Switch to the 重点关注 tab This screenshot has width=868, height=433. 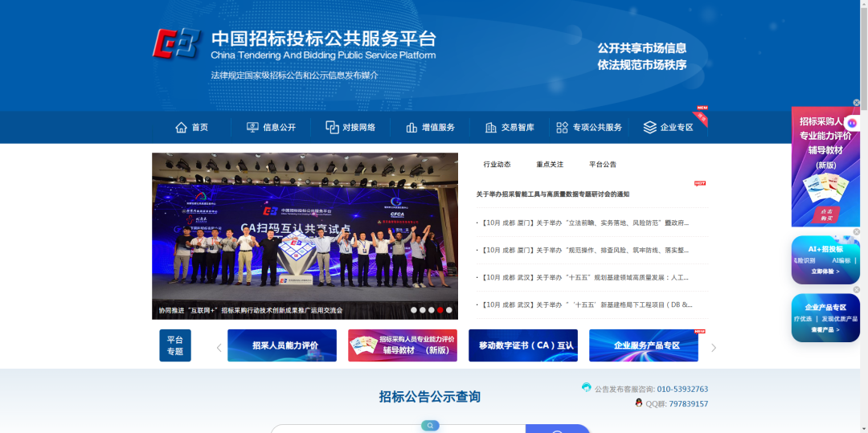click(x=550, y=164)
